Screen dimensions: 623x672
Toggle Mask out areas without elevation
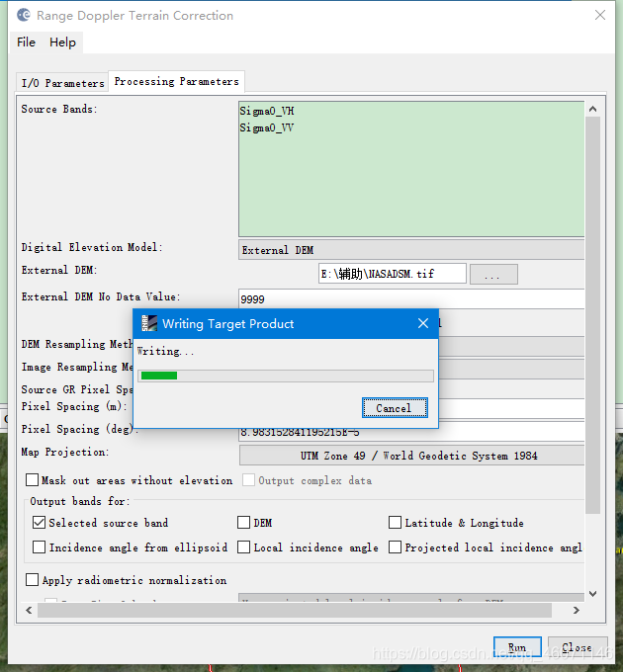click(33, 480)
